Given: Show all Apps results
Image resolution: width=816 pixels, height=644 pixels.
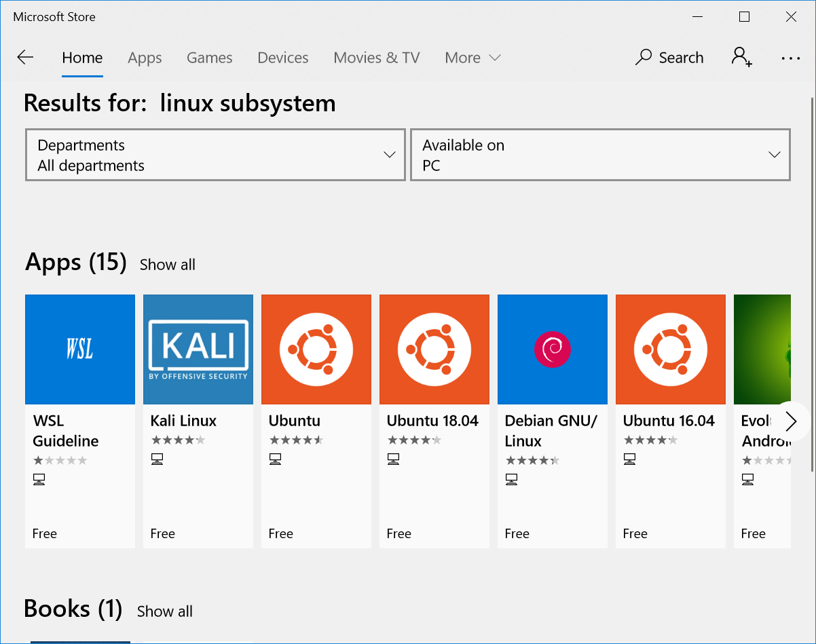Looking at the screenshot, I should [168, 265].
